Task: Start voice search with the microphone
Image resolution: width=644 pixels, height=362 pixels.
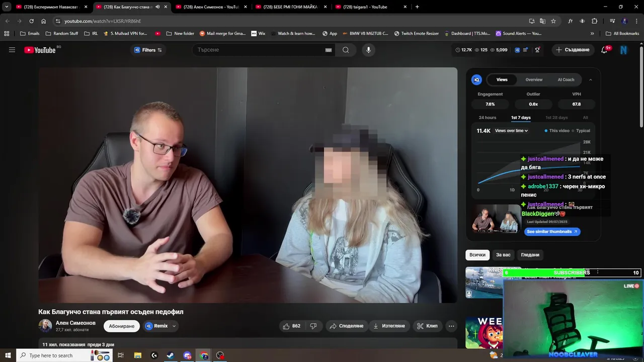Action: pos(368,50)
